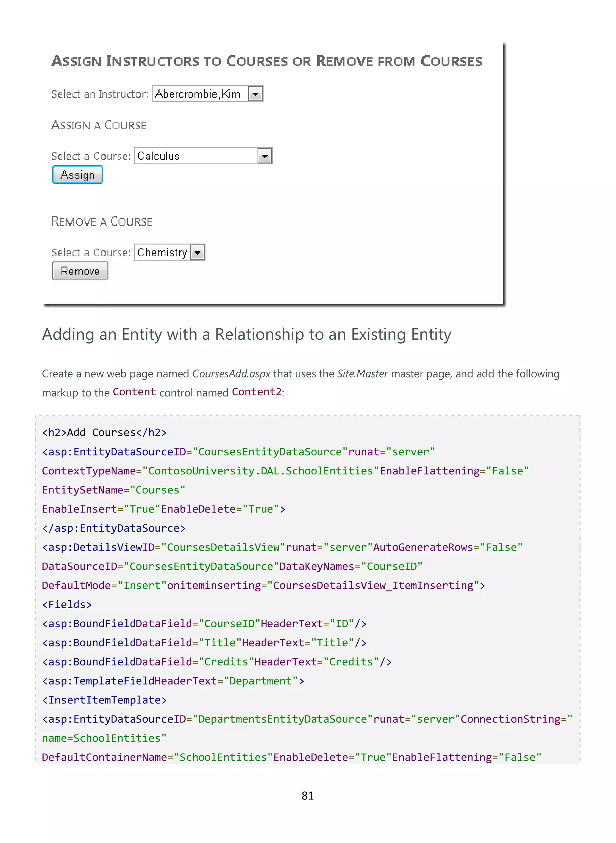Click the <Fields> code line

(67, 605)
